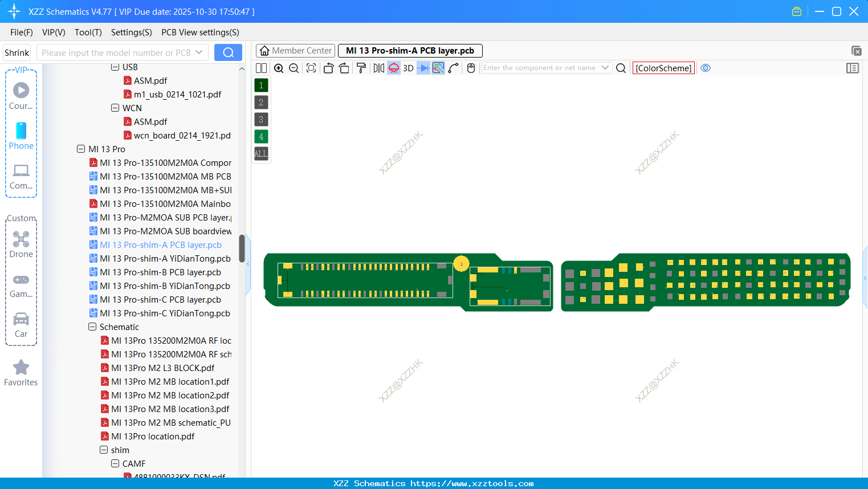Switch to the MI 13 Pro-shim-A PCB layer.pcb tab

pyautogui.click(x=410, y=51)
